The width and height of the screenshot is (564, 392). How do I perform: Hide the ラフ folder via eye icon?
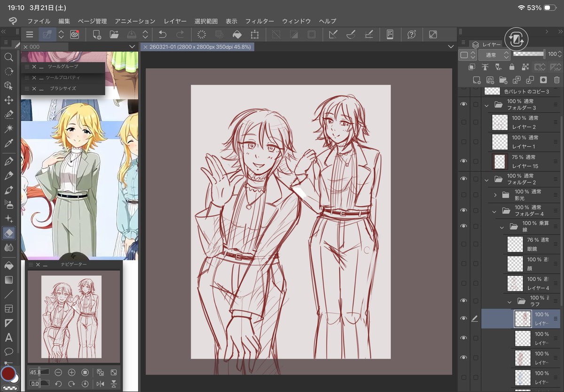pyautogui.click(x=464, y=301)
